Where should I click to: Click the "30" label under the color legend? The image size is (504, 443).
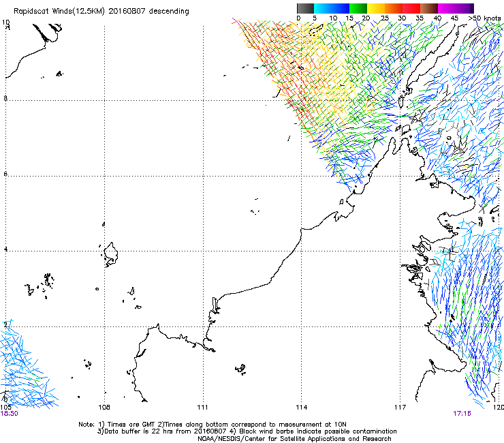[x=402, y=18]
